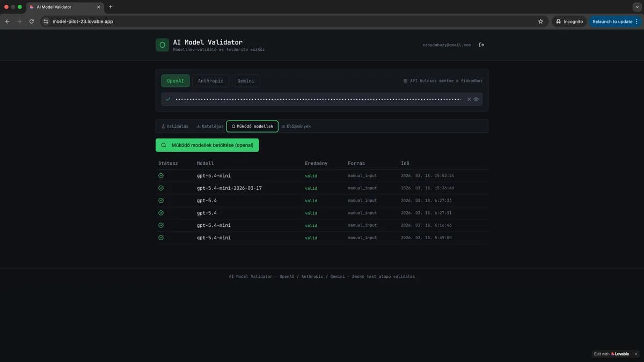Reload the page with refresh icon
Viewport: 644px width, 362px height.
pos(32,21)
